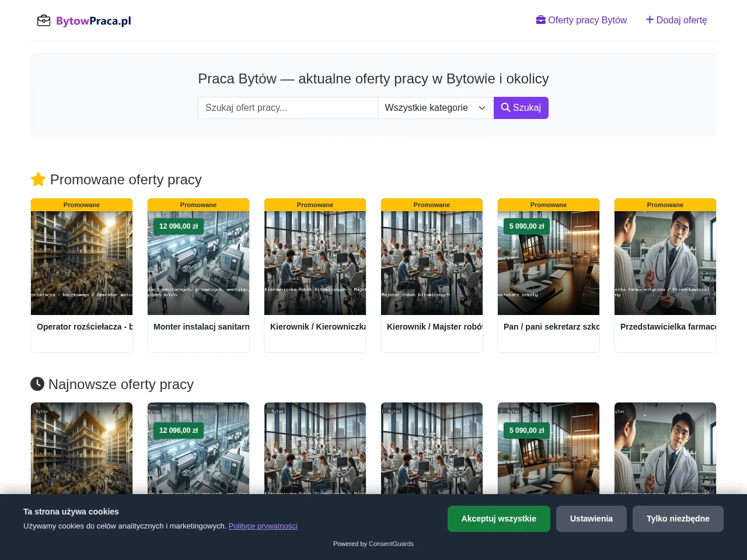This screenshot has height=560, width=747.
Task: Open promoted Operator rozściełacza offer thumbnail
Action: [82, 263]
